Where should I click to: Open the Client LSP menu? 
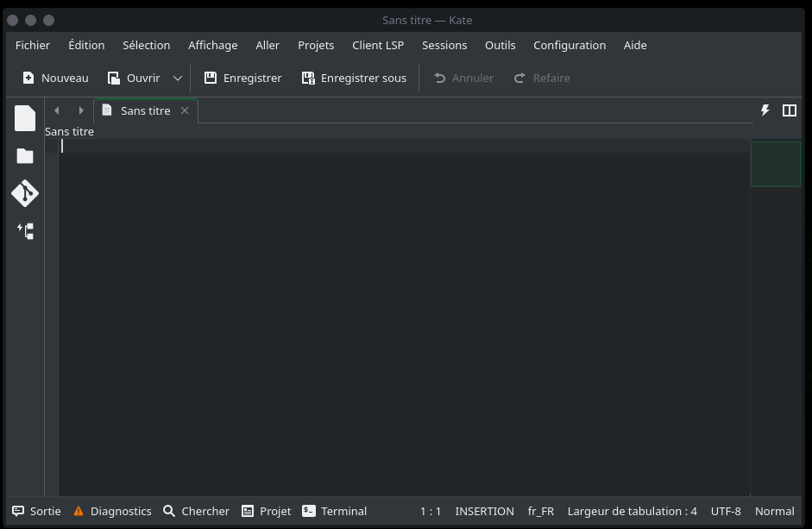pyautogui.click(x=378, y=45)
